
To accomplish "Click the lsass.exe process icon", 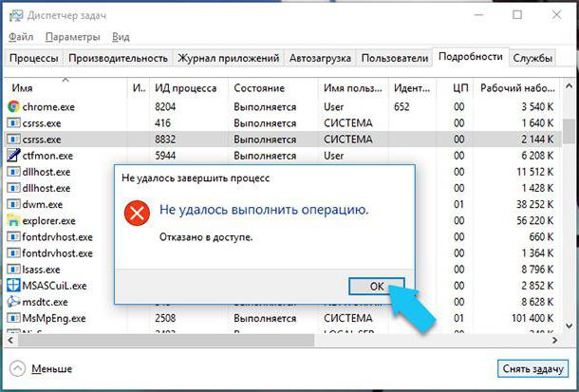I will point(13,270).
